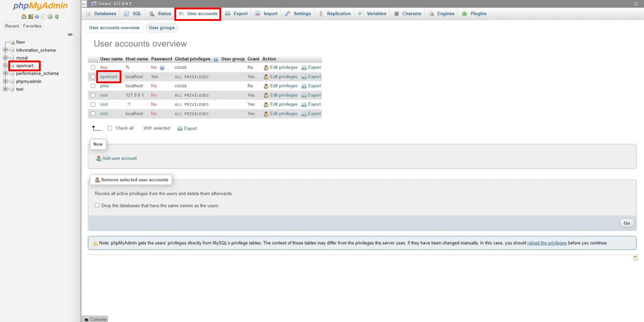The height and width of the screenshot is (322, 644).
Task: Click the log out door icon
Action: point(31,17)
